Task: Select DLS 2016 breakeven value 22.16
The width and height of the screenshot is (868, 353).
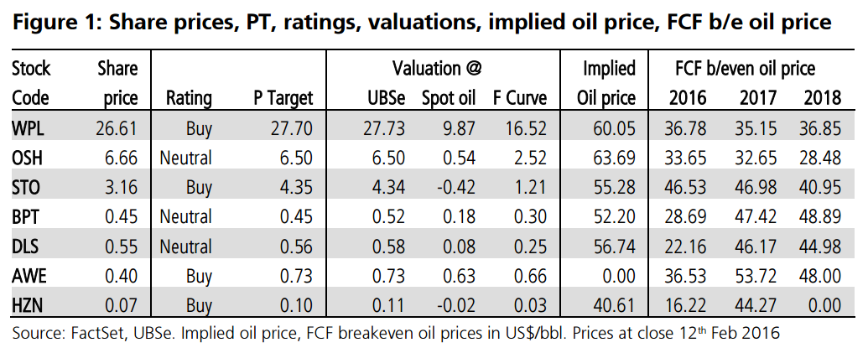Action: pos(688,242)
